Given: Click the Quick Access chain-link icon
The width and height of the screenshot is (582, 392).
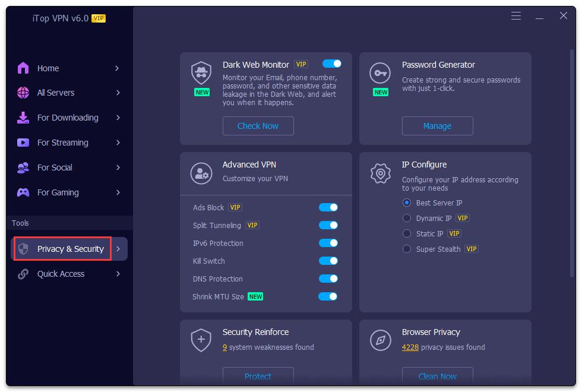Looking at the screenshot, I should pos(23,274).
